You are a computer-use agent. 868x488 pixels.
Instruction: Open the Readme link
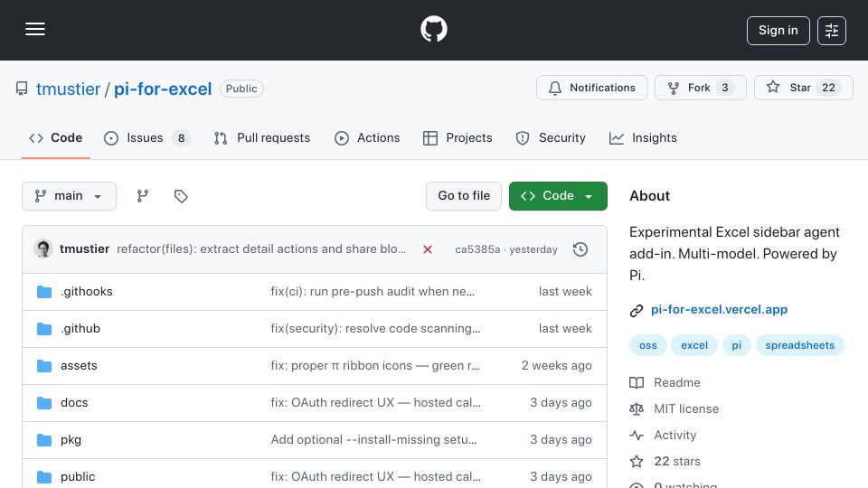[x=677, y=383]
